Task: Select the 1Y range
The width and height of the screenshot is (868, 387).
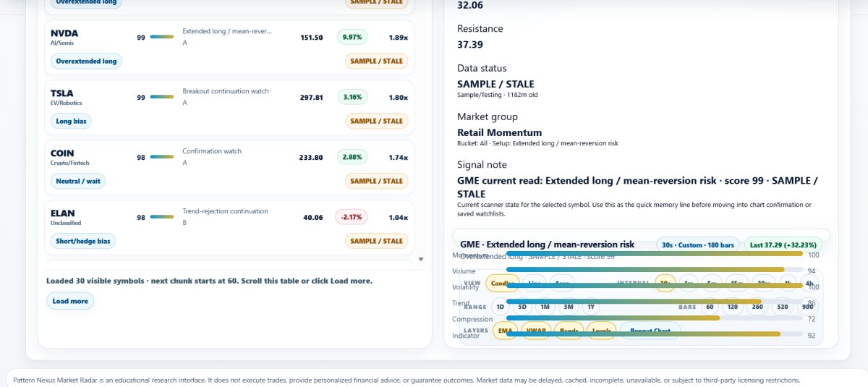Action: [591, 307]
